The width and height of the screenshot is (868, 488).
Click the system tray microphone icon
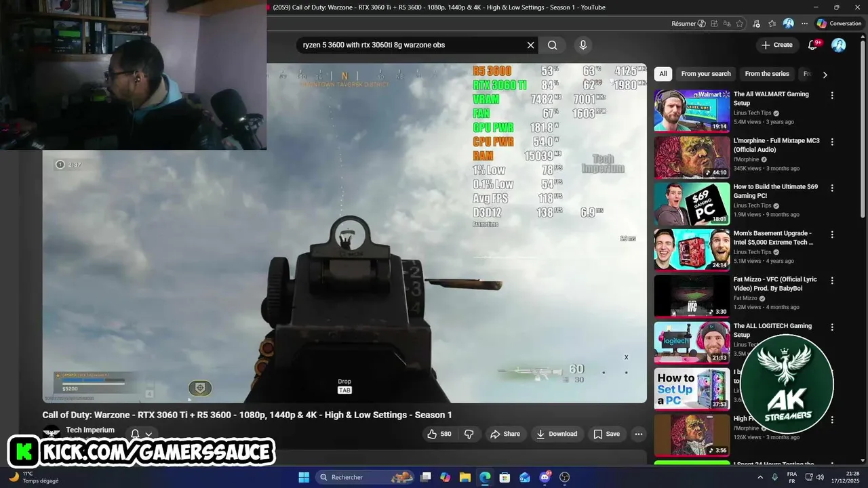click(x=775, y=477)
